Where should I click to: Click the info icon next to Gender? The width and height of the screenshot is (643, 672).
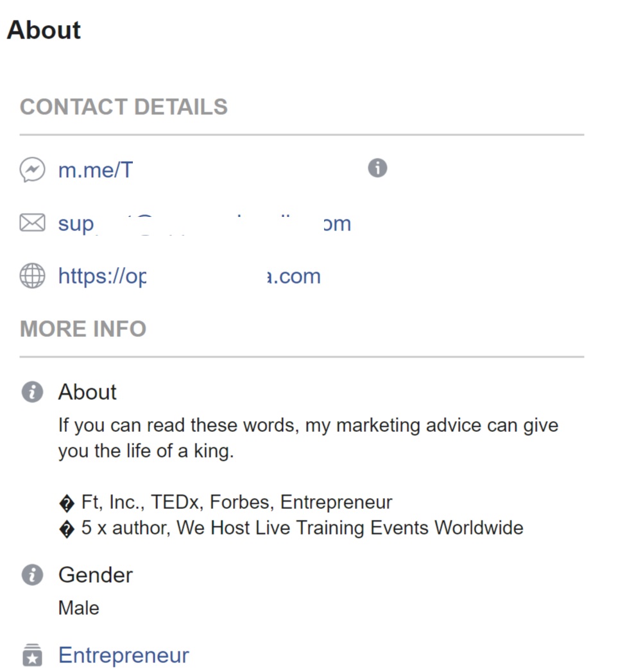pyautogui.click(x=32, y=574)
